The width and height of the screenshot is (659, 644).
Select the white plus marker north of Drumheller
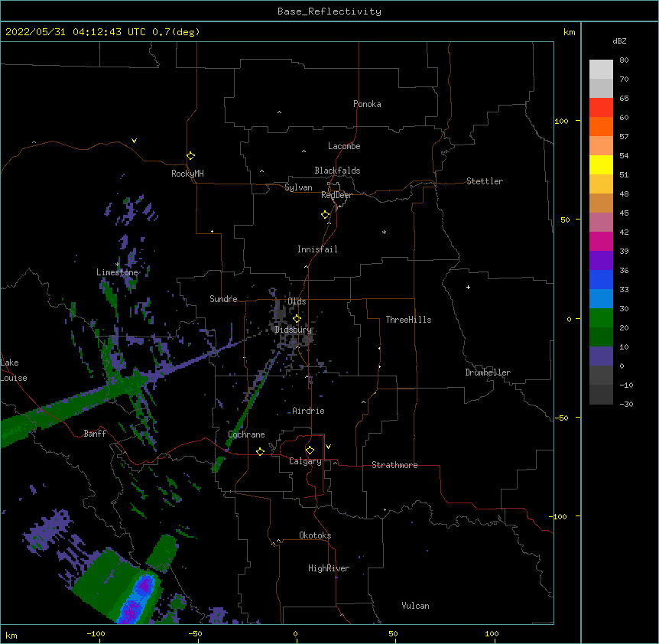468,287
